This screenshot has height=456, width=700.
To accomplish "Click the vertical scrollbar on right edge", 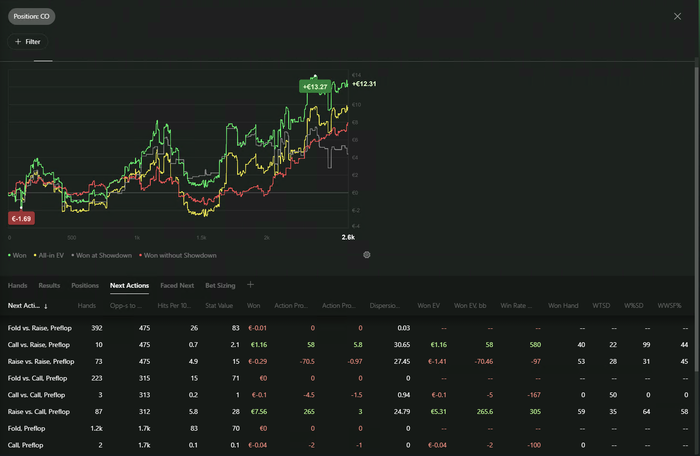I will 697,219.
